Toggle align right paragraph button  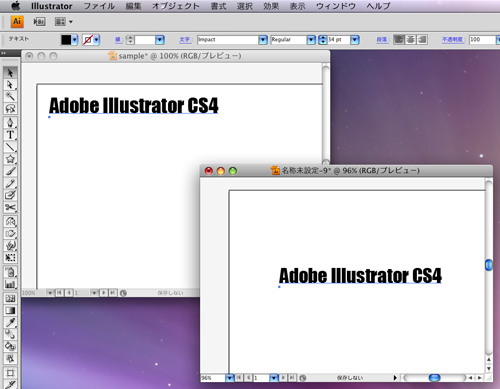click(422, 40)
